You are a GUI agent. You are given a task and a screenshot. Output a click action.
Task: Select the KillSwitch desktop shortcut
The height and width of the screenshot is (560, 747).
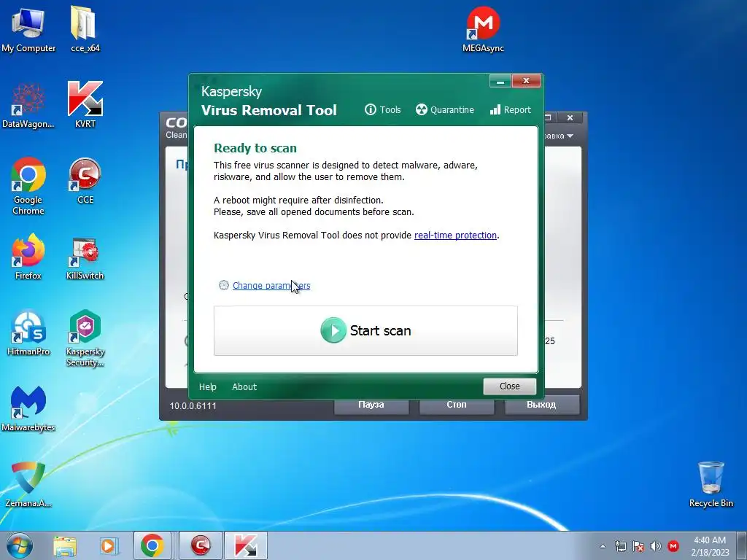pos(85,257)
